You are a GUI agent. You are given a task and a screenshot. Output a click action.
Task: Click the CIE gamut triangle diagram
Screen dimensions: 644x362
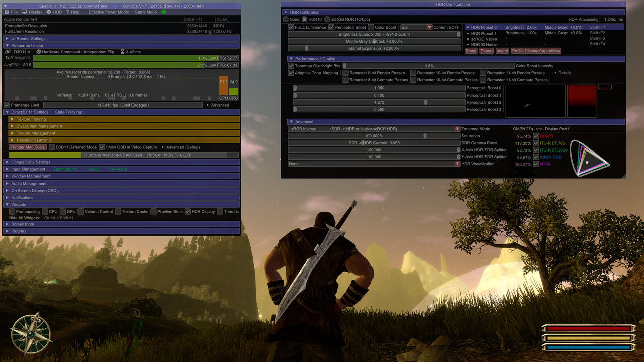click(x=590, y=158)
